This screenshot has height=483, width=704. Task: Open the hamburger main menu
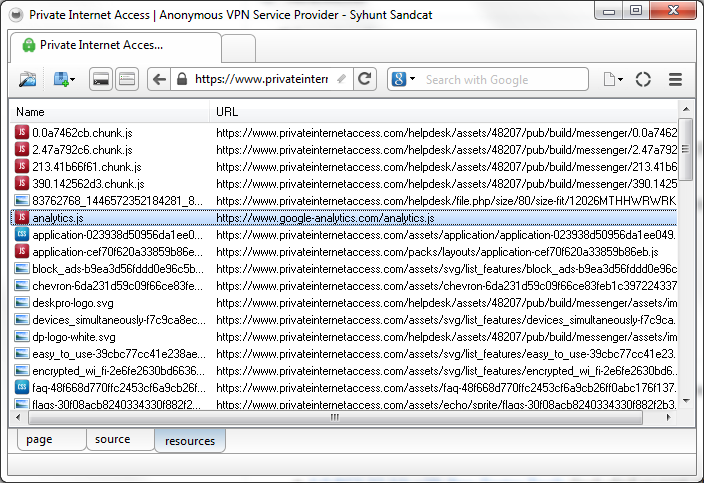(x=675, y=79)
